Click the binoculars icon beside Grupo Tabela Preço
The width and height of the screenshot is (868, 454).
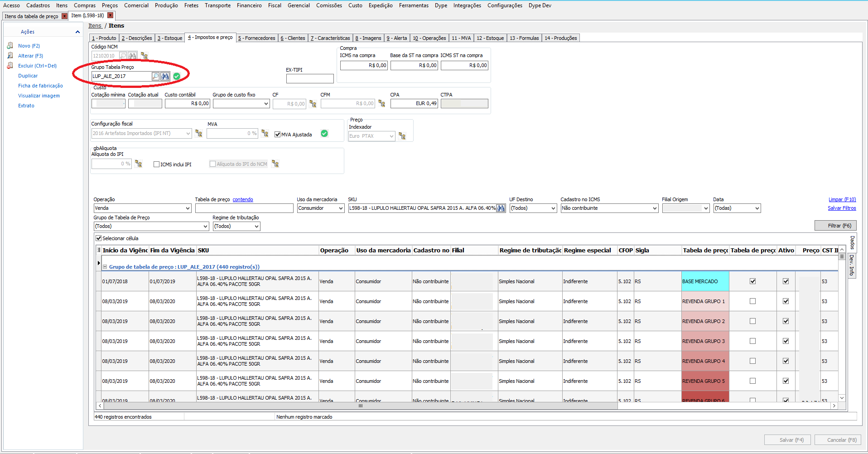click(165, 76)
